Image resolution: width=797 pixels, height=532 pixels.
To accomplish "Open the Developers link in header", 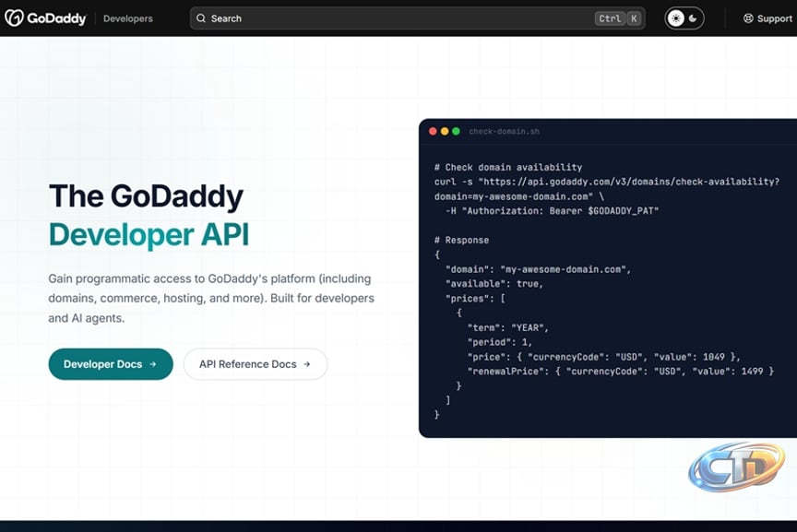I will pos(127,18).
